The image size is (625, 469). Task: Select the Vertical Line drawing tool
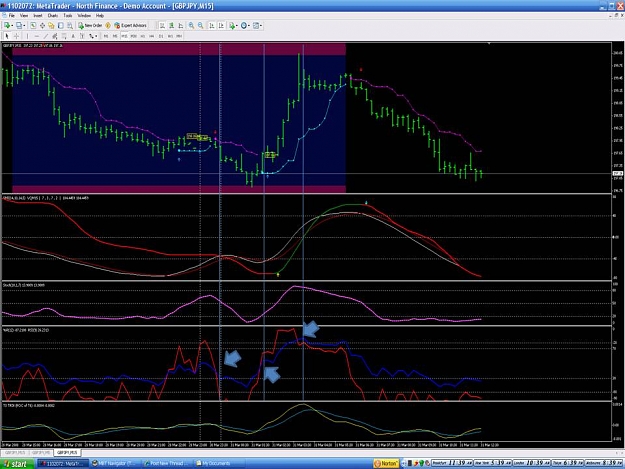[27, 36]
